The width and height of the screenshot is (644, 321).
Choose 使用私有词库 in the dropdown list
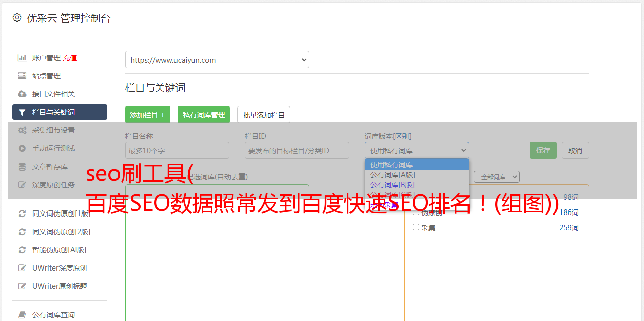(x=417, y=165)
